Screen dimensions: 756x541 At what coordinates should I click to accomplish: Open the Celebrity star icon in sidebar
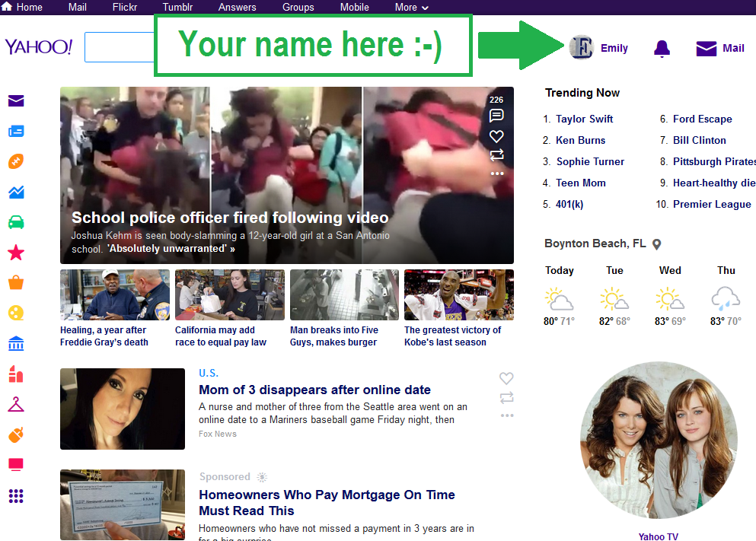click(16, 253)
